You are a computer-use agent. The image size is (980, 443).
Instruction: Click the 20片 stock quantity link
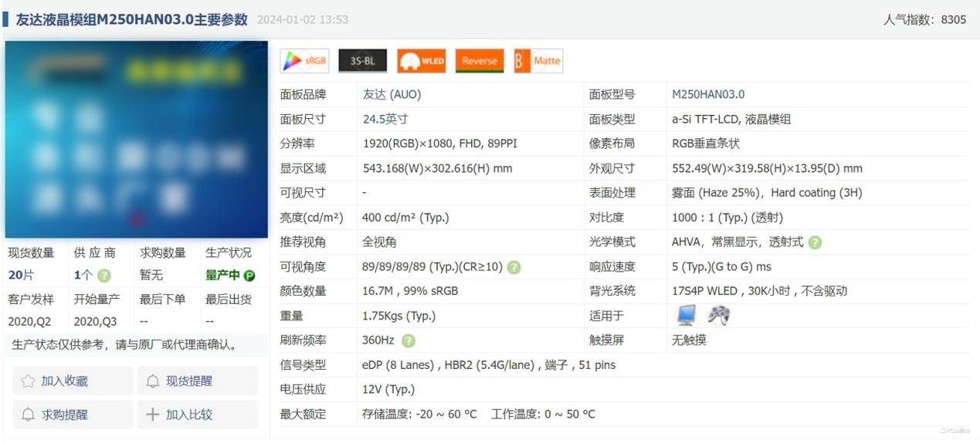21,276
